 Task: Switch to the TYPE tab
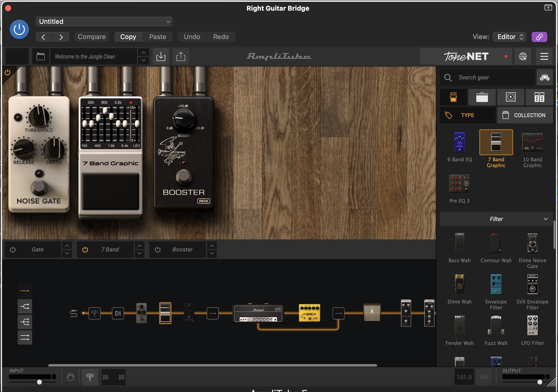468,115
